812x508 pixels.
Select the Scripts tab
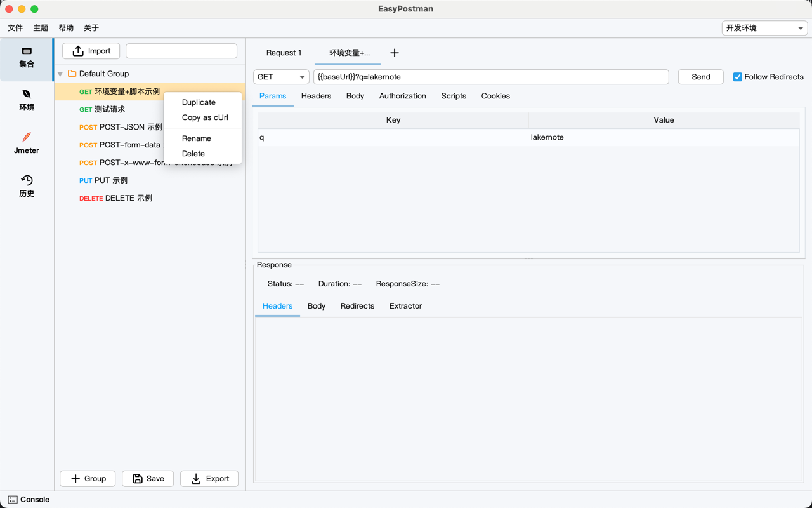[x=454, y=96]
